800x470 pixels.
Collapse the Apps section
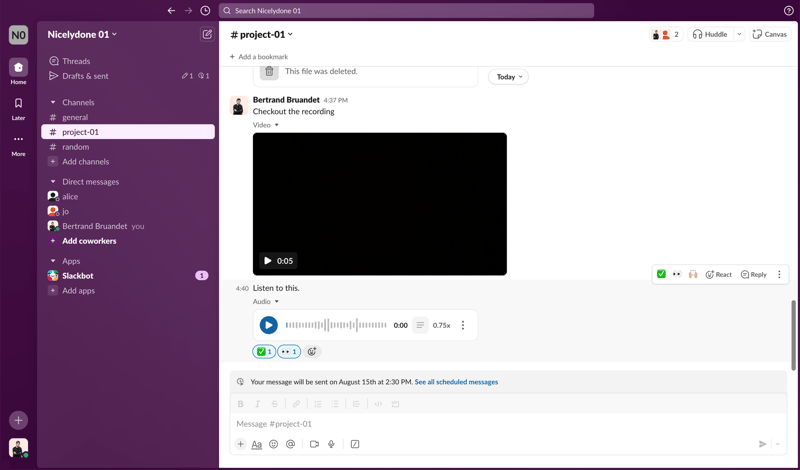(53, 261)
